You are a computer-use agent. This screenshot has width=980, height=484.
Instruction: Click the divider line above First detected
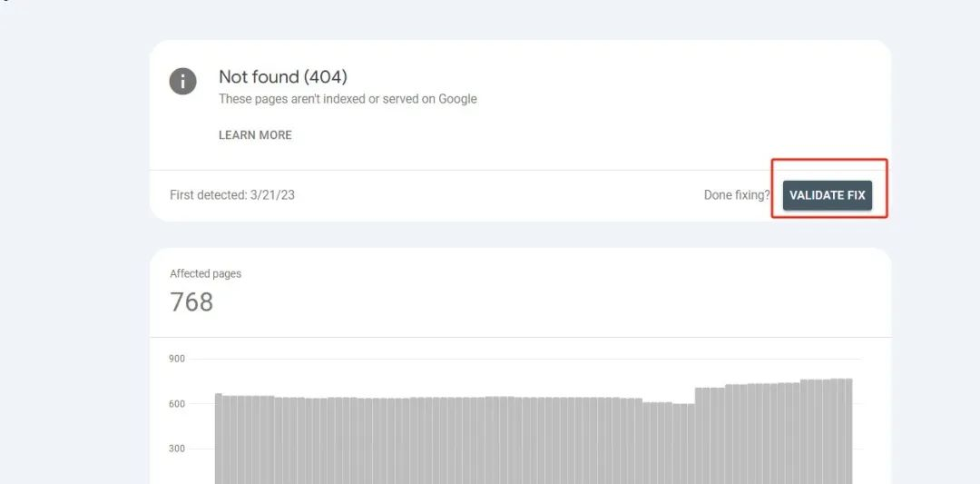pos(521,170)
